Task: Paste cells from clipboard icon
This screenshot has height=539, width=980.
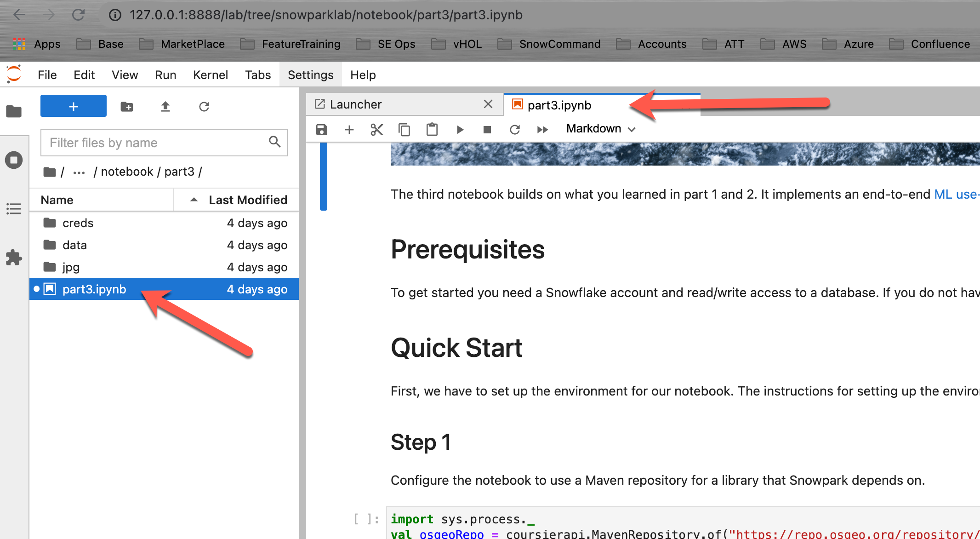Action: pos(432,130)
